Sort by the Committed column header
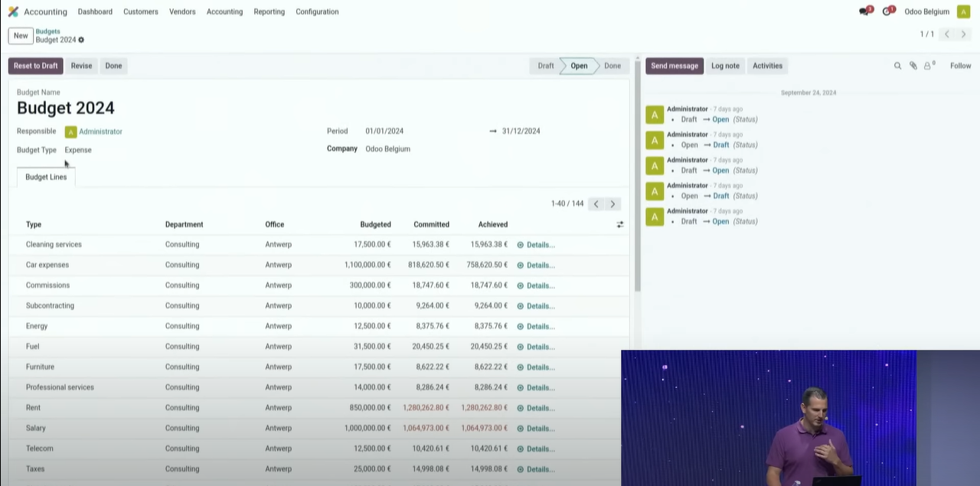980x486 pixels. [431, 224]
